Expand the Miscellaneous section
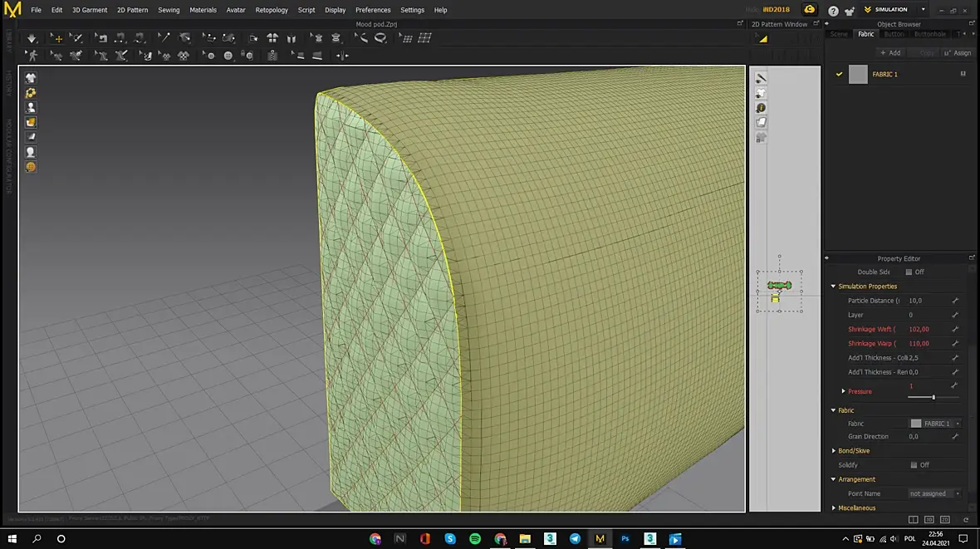 coord(833,508)
